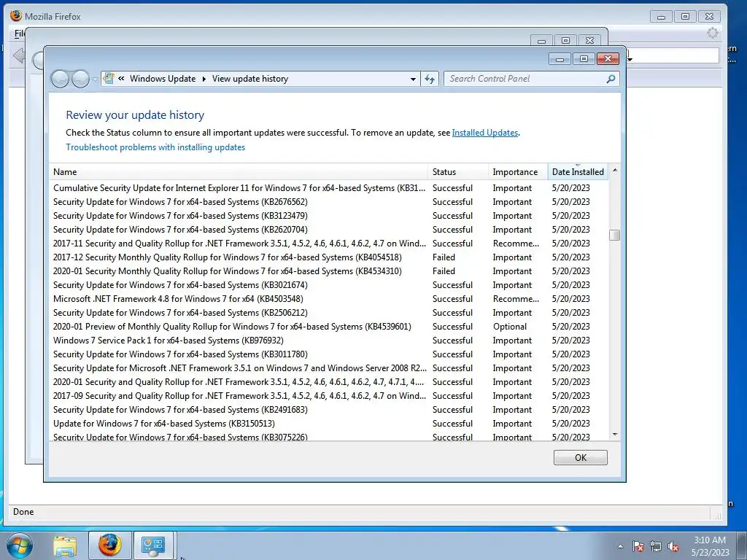Close the middle background window
This screenshot has height=560, width=747.
tap(589, 41)
